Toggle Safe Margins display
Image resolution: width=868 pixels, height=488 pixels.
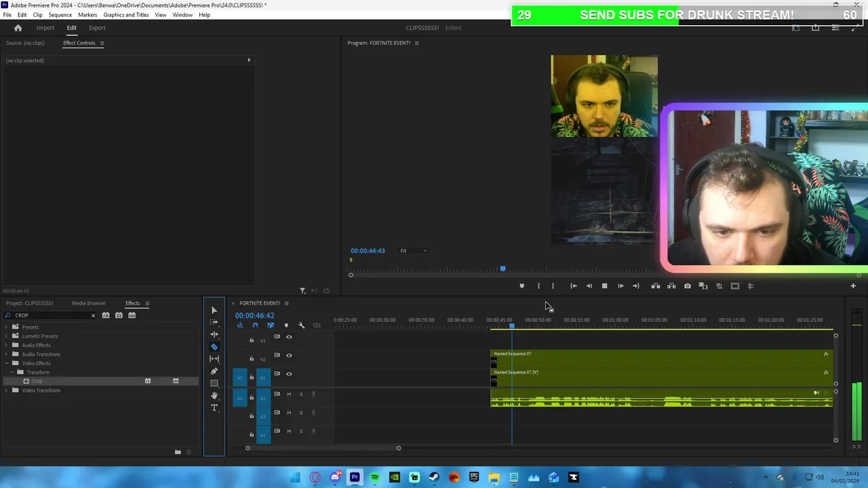click(734, 286)
